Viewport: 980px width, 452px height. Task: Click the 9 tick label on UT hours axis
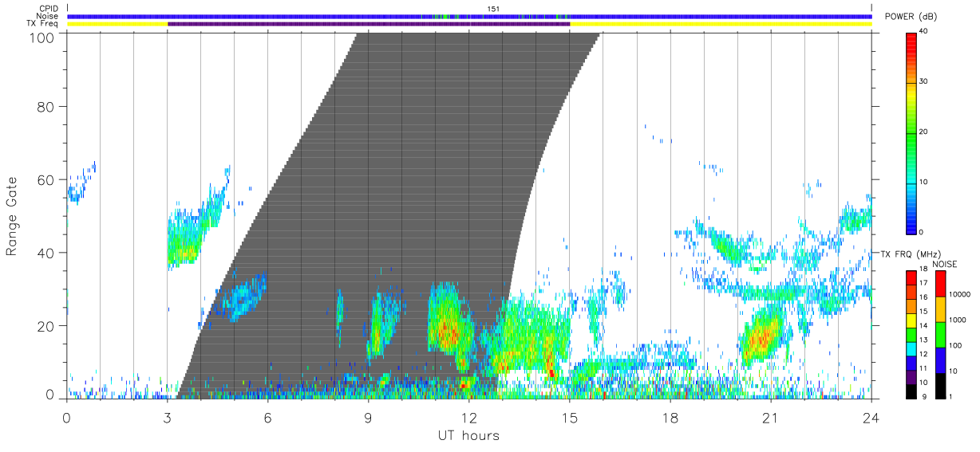click(x=368, y=417)
